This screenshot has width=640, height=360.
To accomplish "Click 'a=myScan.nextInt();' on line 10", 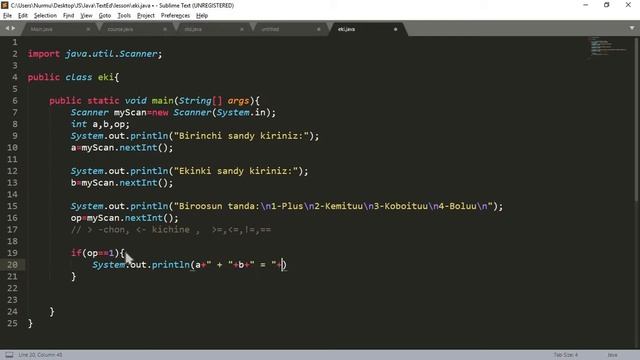I will click(122, 148).
